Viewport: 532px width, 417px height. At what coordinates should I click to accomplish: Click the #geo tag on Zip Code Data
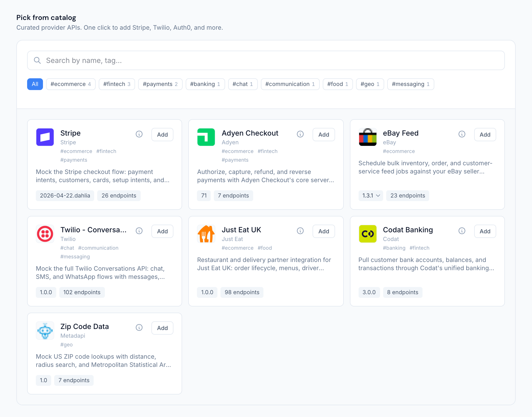point(66,345)
